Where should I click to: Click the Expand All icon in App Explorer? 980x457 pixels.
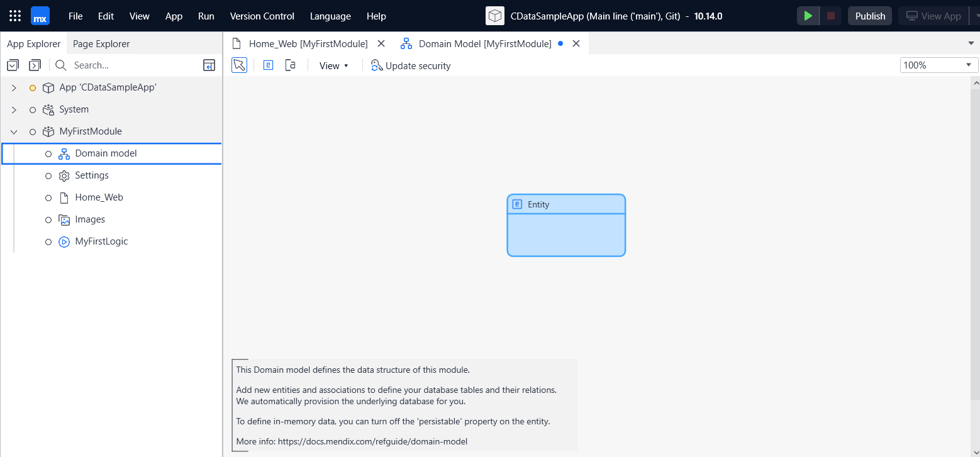click(35, 65)
